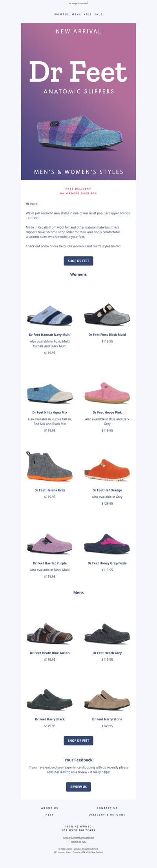Open the WOMENS navigation link
The width and height of the screenshot is (157, 868).
pyautogui.click(x=62, y=15)
